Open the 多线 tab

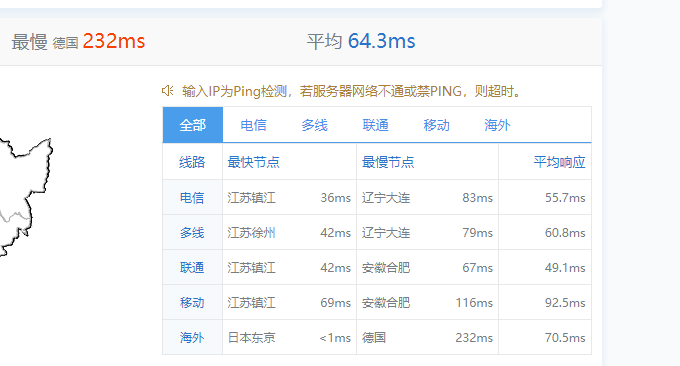tap(314, 125)
